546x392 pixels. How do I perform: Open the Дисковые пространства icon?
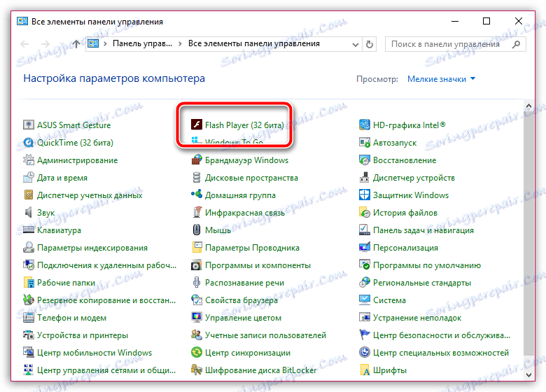coord(197,177)
